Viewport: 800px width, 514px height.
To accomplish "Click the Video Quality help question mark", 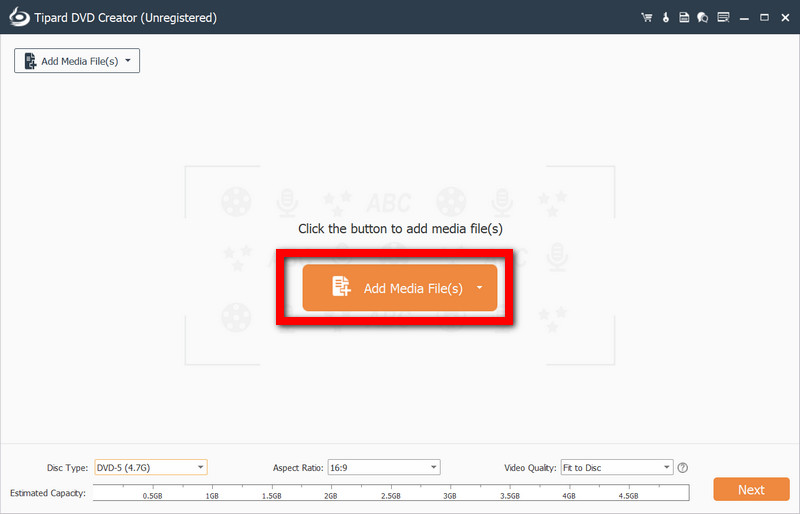I will (x=683, y=468).
